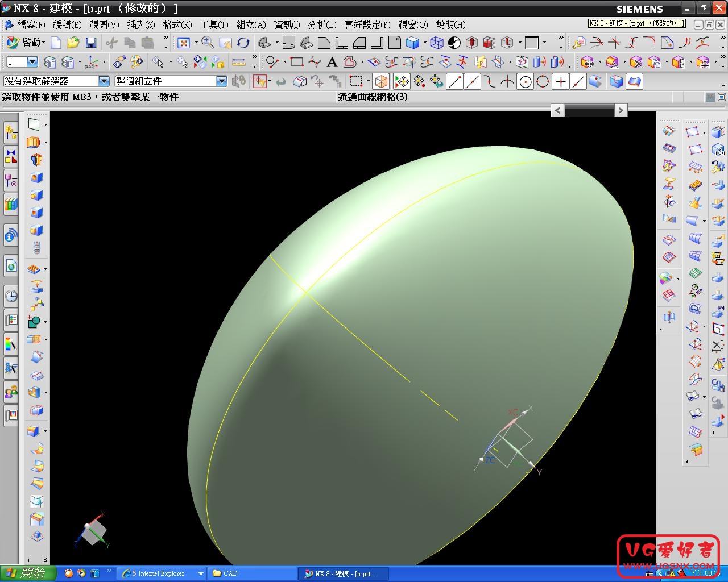Open the History clock side tab
This screenshot has width=728, height=582.
point(11,296)
